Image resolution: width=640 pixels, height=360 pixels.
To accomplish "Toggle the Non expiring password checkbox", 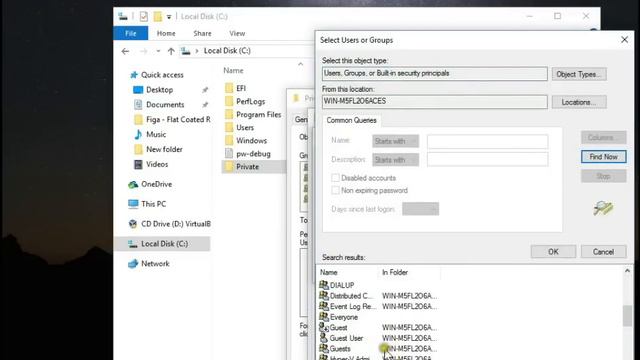I will pyautogui.click(x=335, y=191).
